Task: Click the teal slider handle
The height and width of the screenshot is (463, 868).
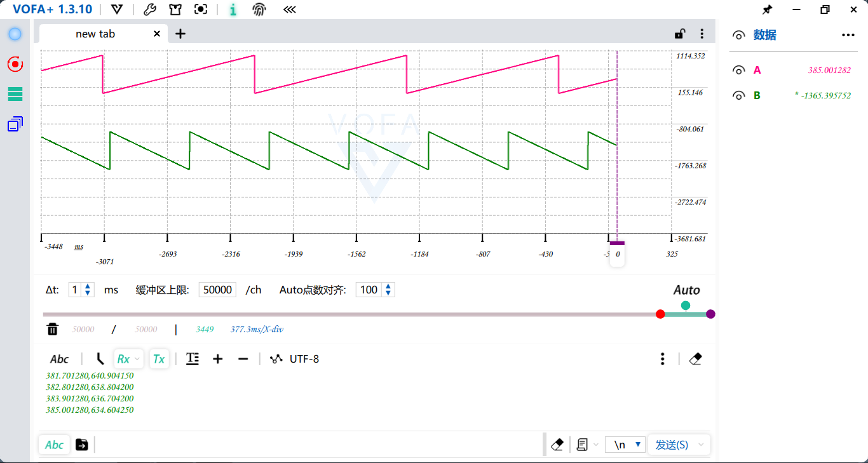Action: coord(685,305)
